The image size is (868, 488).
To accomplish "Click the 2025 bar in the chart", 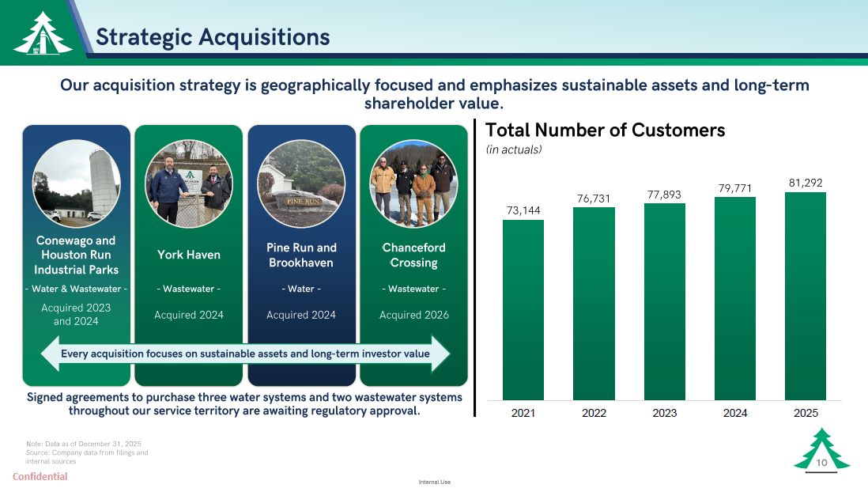I will click(805, 295).
